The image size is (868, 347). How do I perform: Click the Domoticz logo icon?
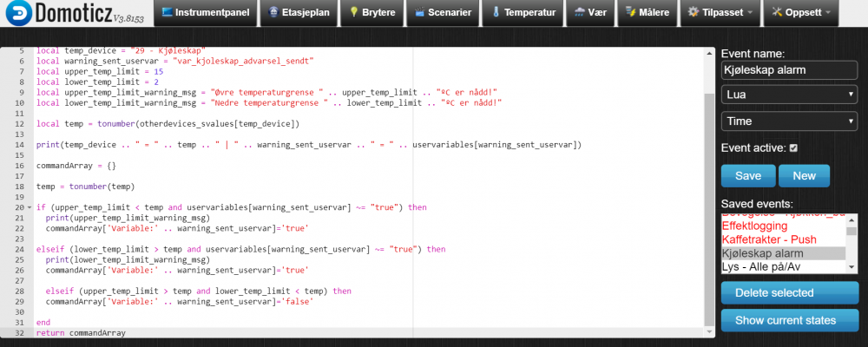click(x=17, y=15)
